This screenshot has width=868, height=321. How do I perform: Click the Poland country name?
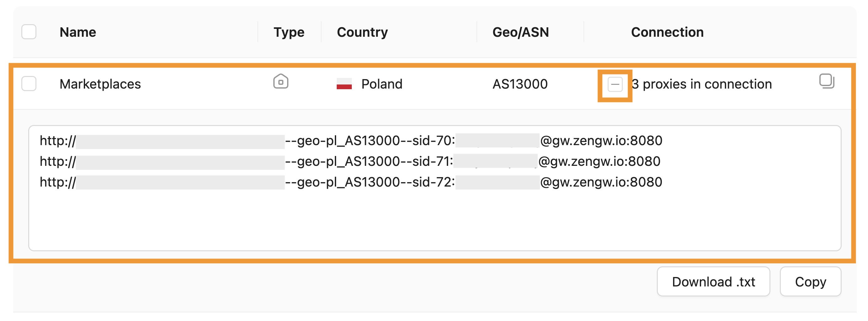[x=381, y=84]
